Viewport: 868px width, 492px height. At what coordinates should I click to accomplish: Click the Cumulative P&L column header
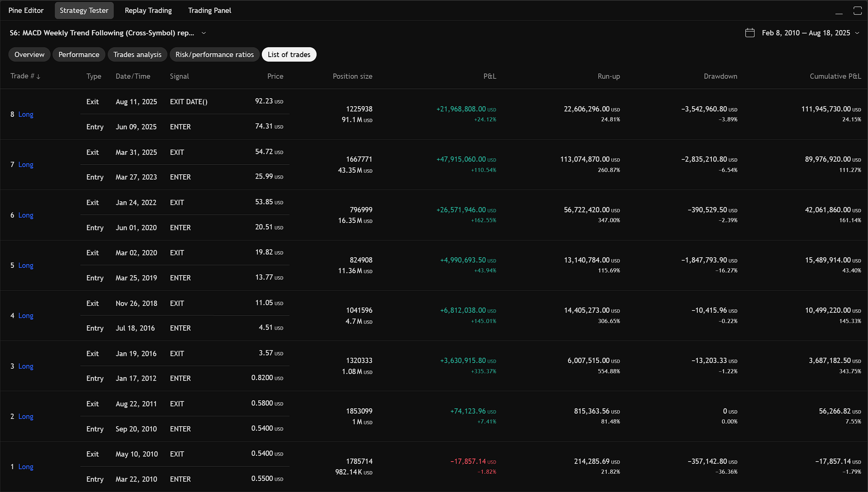tap(835, 76)
